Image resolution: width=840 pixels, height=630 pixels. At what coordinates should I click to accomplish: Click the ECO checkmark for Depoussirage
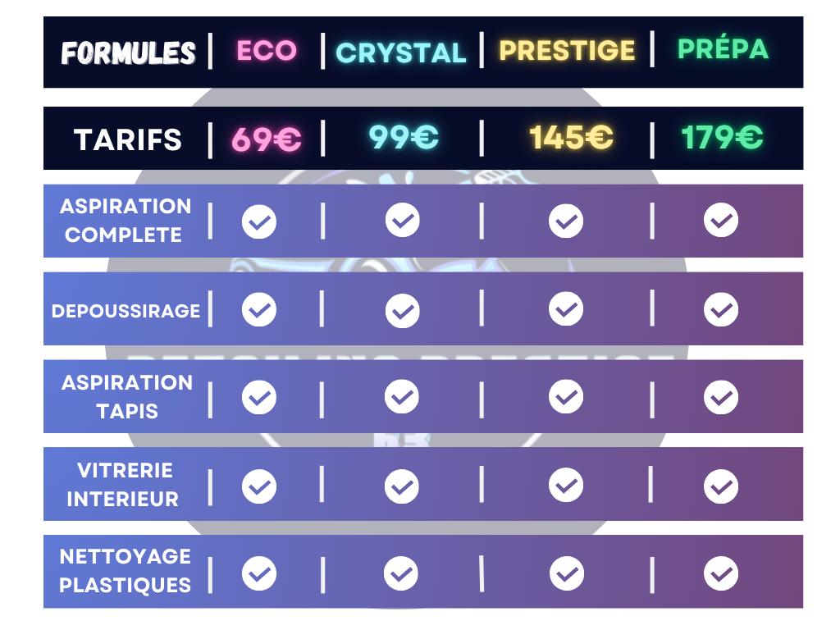click(x=259, y=309)
